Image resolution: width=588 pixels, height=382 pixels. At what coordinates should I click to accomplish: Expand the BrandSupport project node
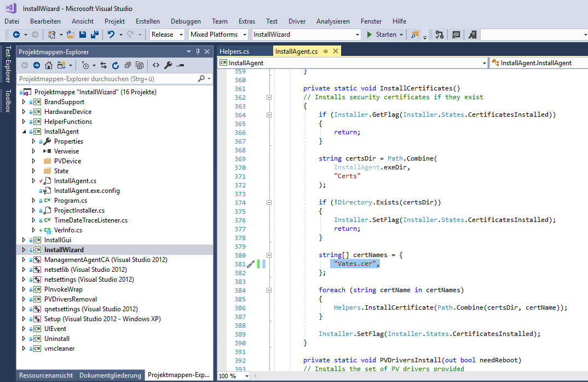[24, 102]
